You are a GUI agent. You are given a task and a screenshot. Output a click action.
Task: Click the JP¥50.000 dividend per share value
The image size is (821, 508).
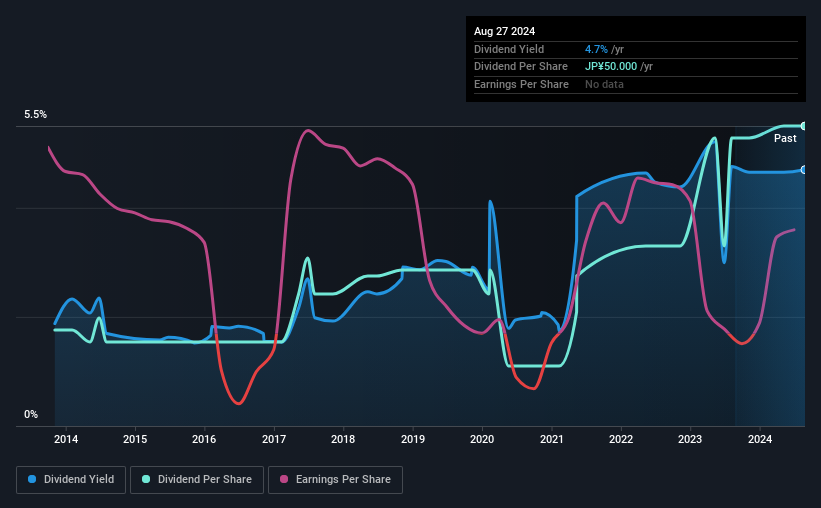click(x=611, y=67)
